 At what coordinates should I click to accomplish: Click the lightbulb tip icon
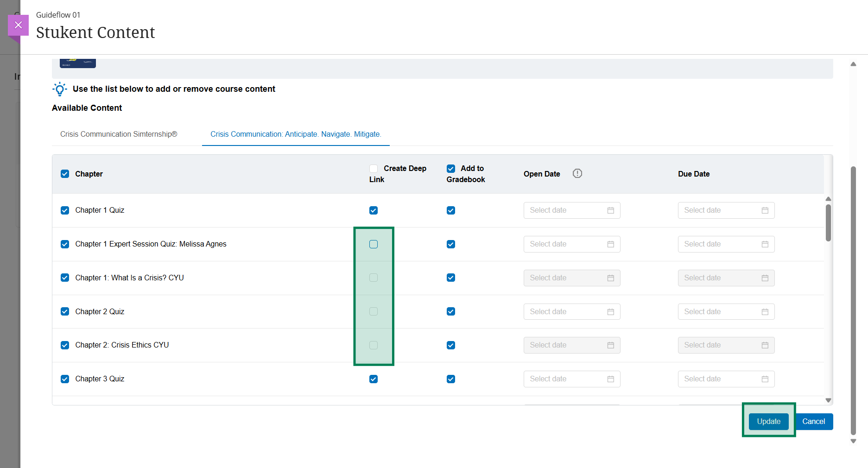[60, 89]
